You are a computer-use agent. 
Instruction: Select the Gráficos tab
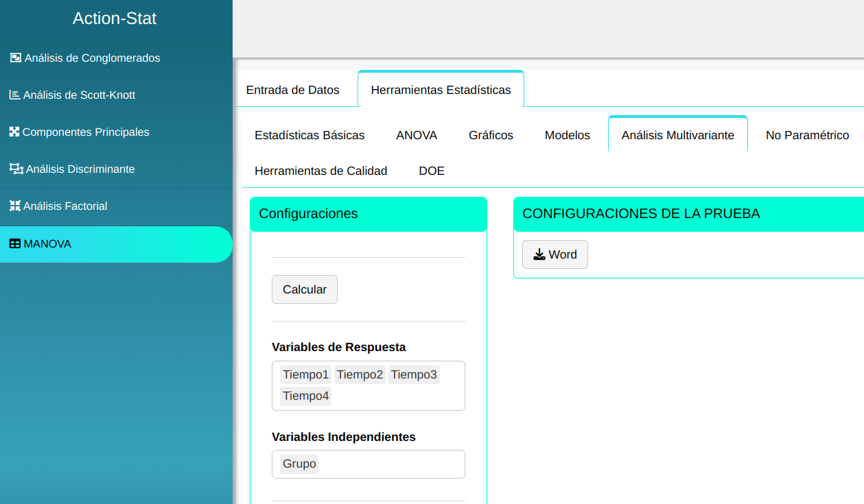(x=491, y=135)
